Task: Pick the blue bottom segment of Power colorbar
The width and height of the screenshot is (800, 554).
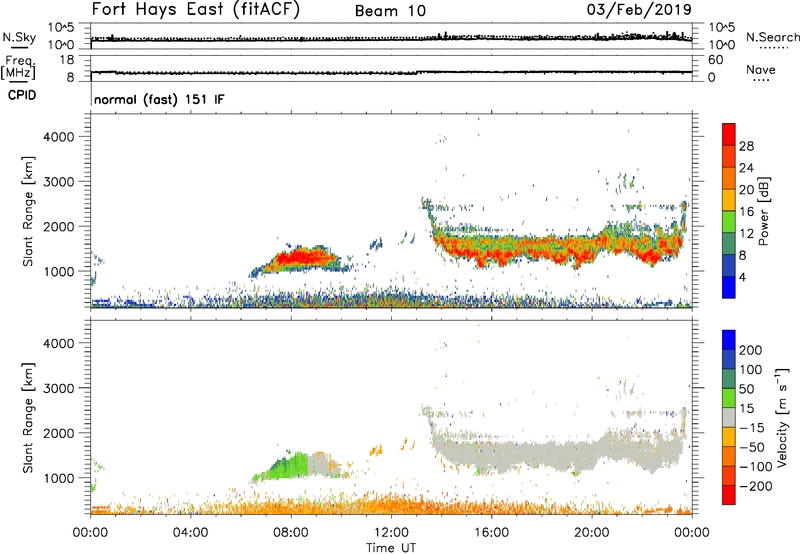Action: [729, 287]
